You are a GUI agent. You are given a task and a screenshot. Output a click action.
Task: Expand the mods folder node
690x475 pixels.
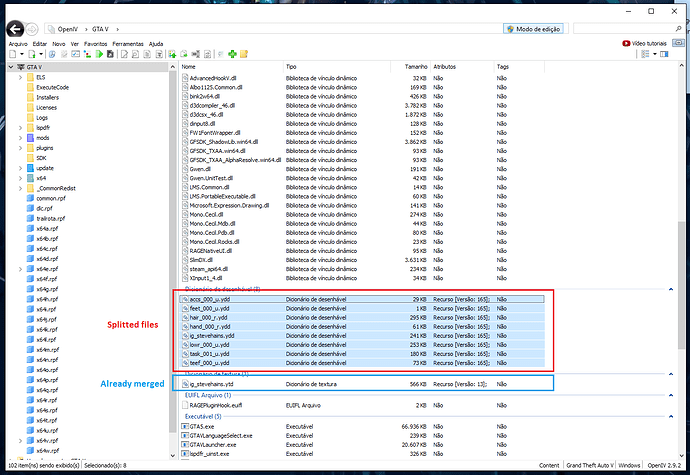click(x=20, y=138)
